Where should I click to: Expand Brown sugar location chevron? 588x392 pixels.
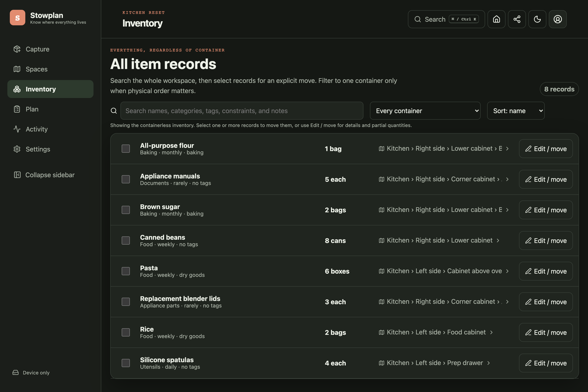point(507,210)
